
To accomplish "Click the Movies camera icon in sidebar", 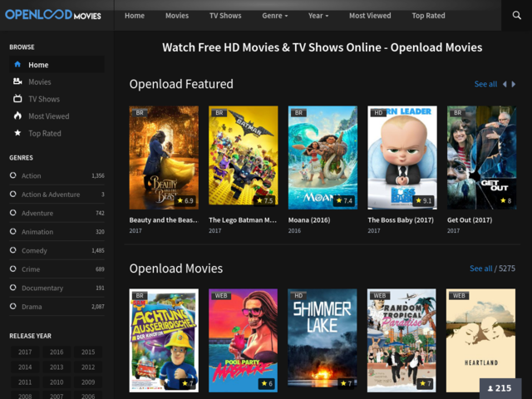I will coord(17,82).
